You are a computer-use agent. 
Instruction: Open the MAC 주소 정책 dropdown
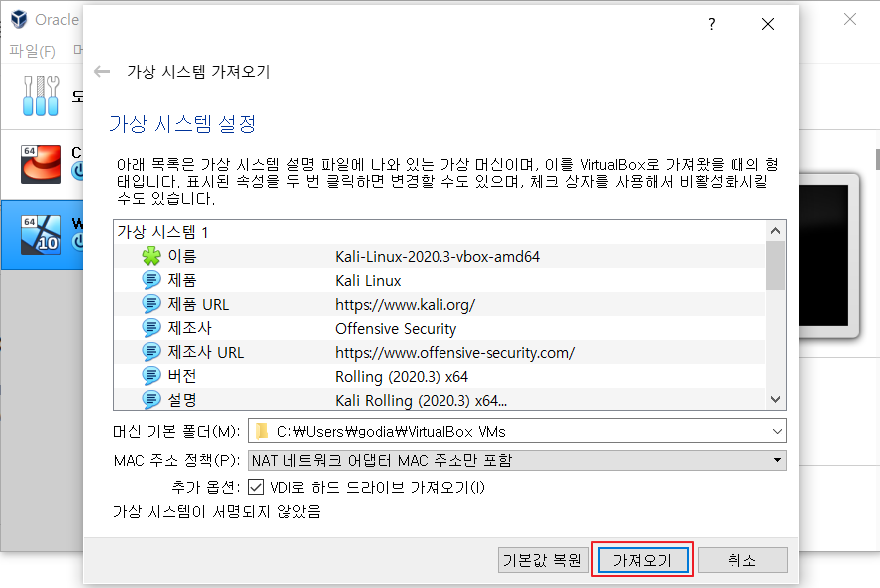[x=517, y=460]
